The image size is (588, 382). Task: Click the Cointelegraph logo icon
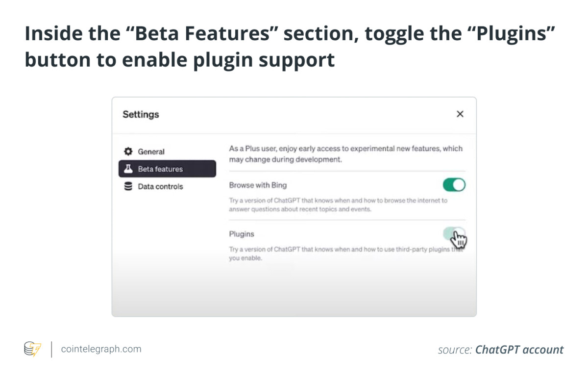(33, 349)
